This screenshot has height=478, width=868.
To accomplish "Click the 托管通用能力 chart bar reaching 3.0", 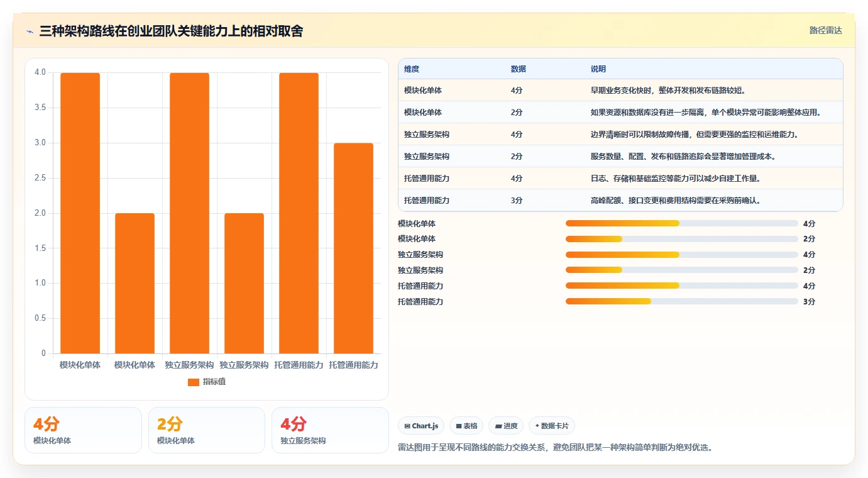I will [x=353, y=248].
